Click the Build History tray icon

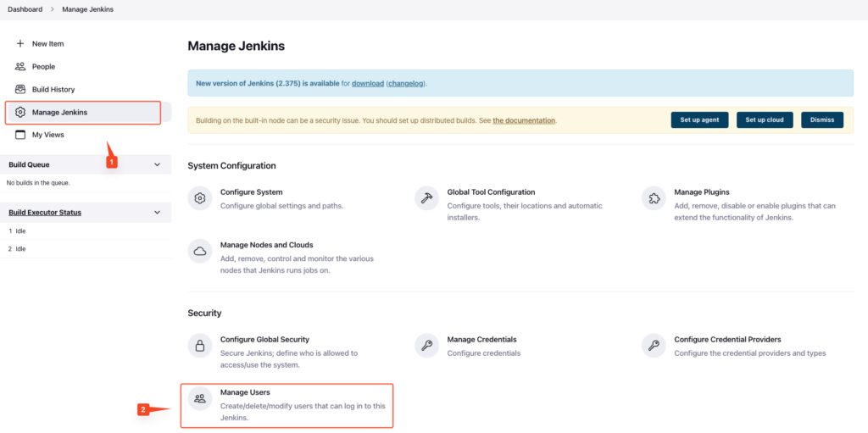coord(20,89)
